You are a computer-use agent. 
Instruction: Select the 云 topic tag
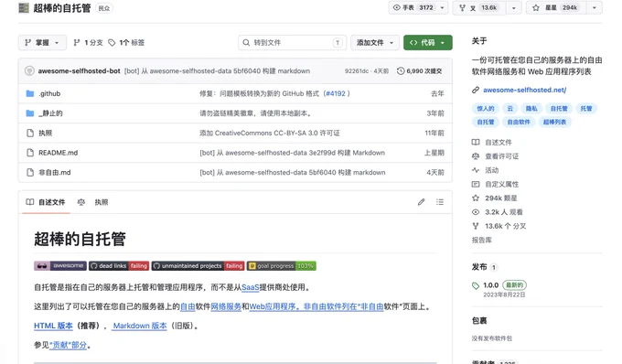pos(510,108)
